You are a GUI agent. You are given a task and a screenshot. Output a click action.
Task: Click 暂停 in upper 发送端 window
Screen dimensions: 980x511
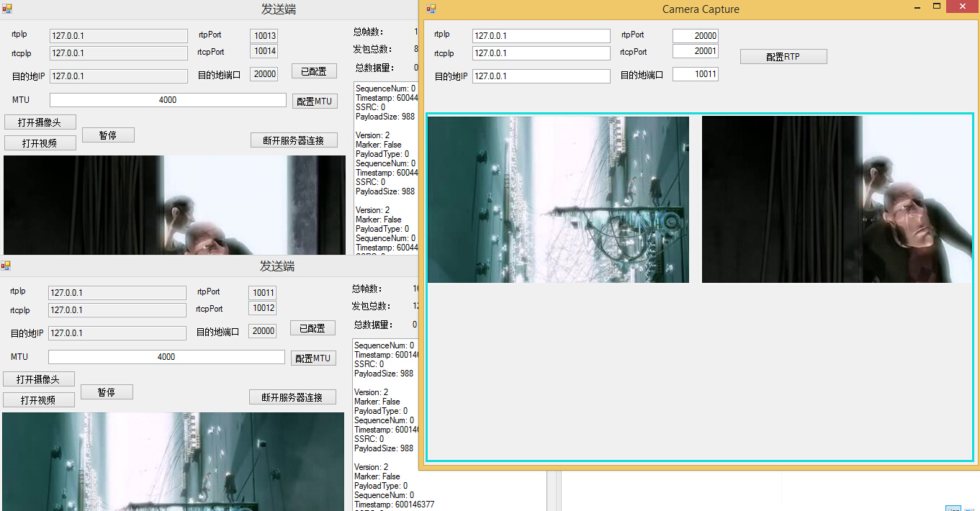coord(108,135)
